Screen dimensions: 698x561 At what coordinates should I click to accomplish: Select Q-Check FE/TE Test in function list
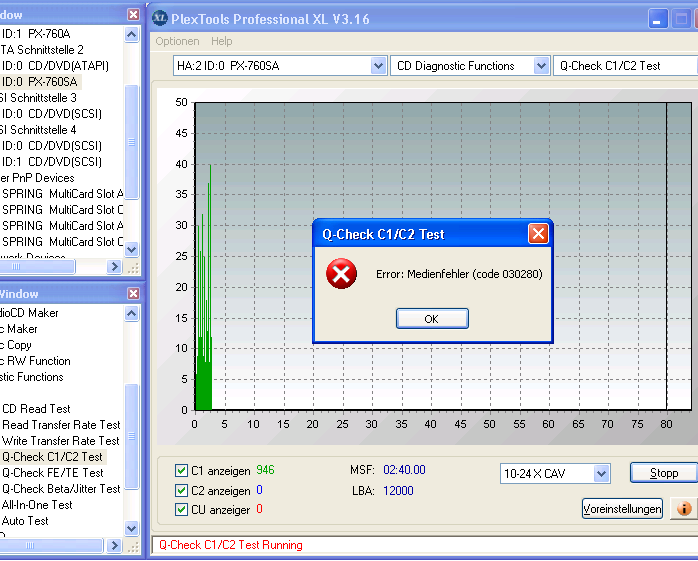53,473
